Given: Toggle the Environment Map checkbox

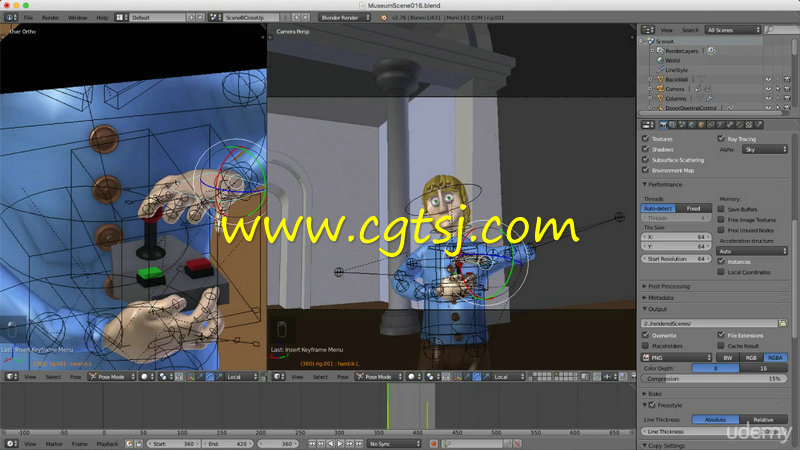Looking at the screenshot, I should (645, 170).
